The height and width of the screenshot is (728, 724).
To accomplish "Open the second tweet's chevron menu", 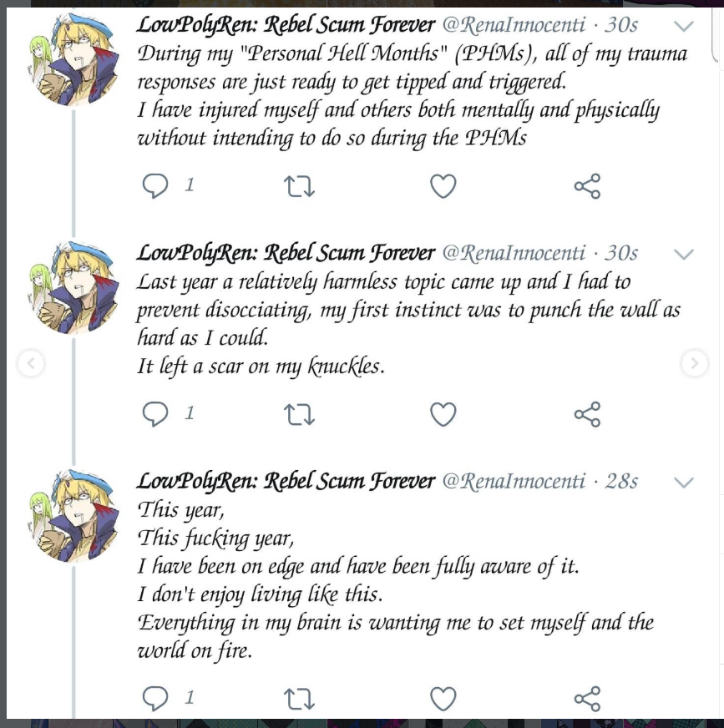I will (x=684, y=254).
